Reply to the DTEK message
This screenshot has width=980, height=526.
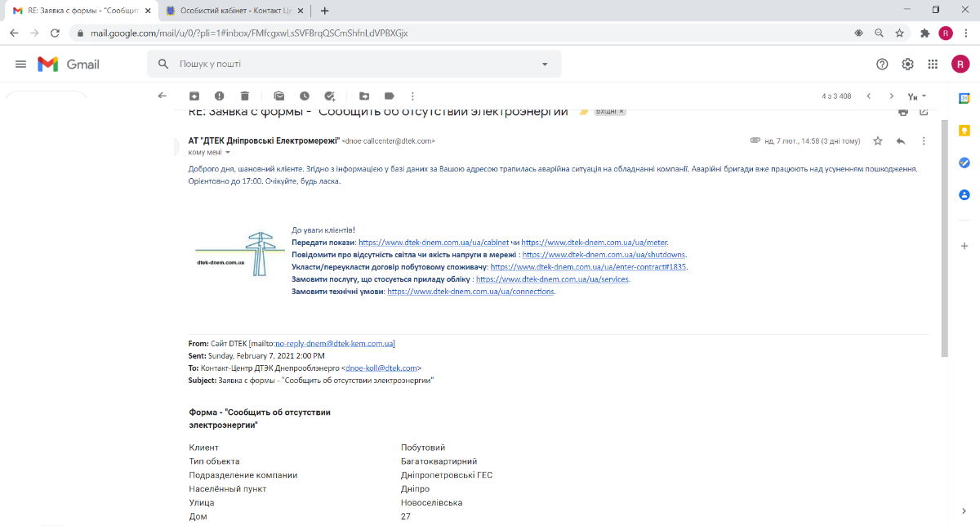tap(901, 140)
